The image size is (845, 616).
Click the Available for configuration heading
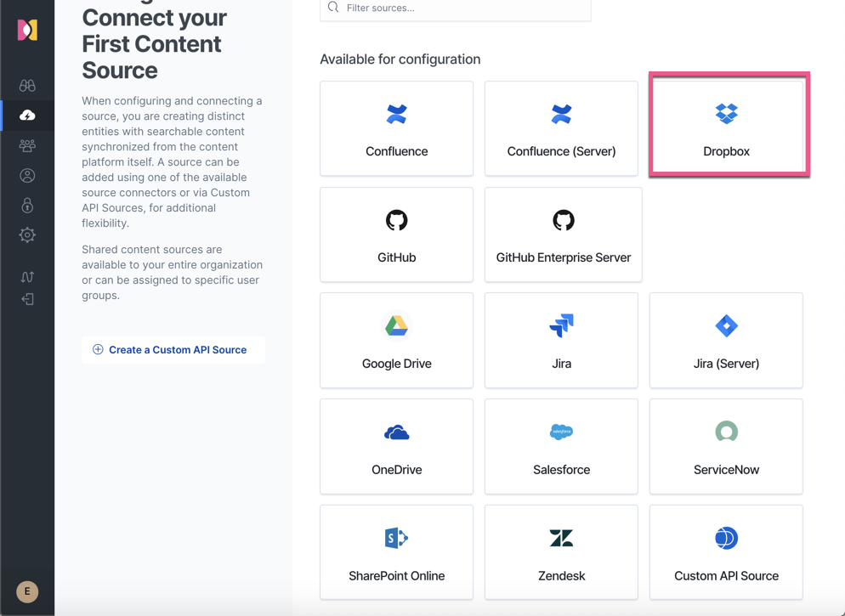(x=400, y=59)
